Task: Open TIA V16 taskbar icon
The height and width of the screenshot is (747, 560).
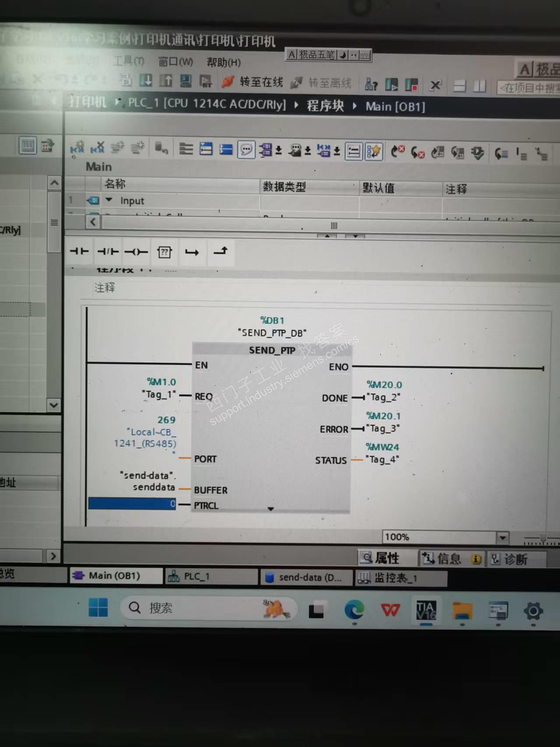Action: (x=426, y=610)
